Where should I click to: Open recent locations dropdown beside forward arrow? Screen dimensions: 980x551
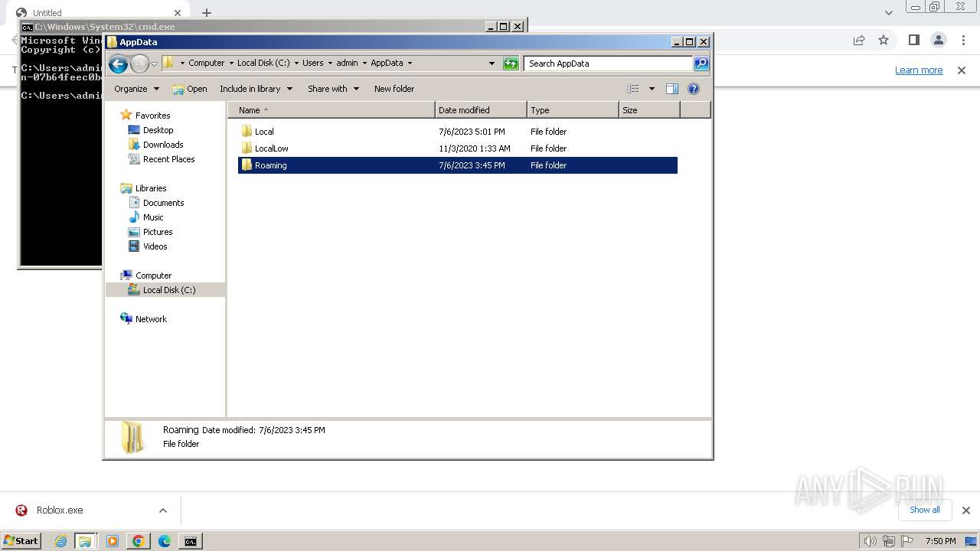tap(154, 64)
